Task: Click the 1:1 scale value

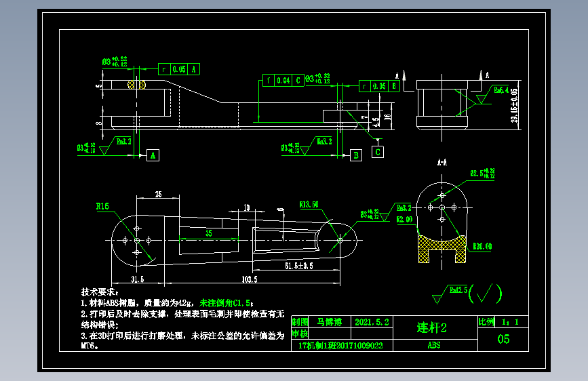Action: [510, 322]
